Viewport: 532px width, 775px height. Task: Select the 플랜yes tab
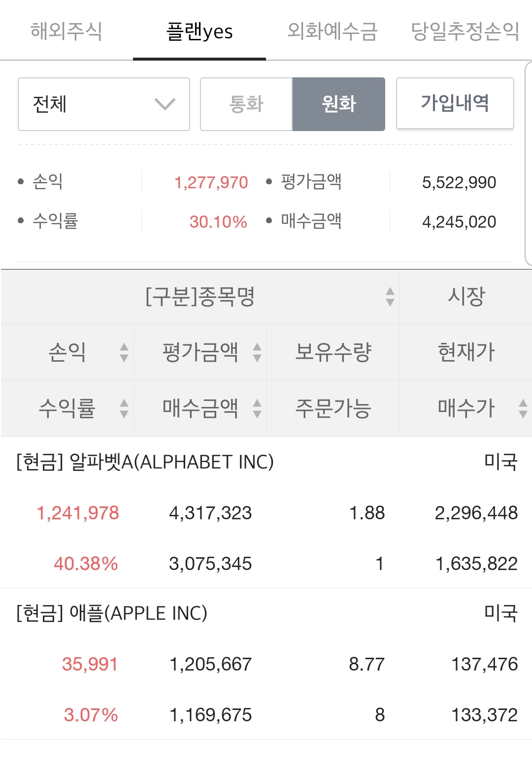coord(199,31)
